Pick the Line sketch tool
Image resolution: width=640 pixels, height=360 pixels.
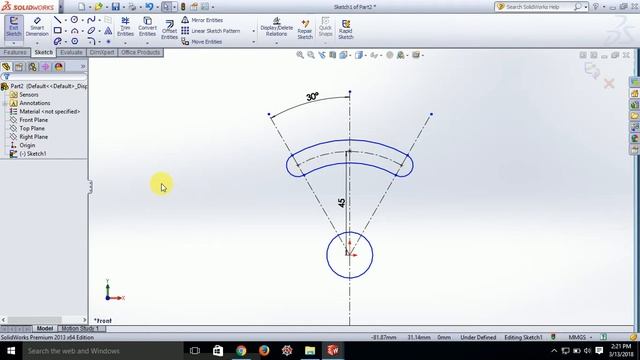(x=57, y=20)
